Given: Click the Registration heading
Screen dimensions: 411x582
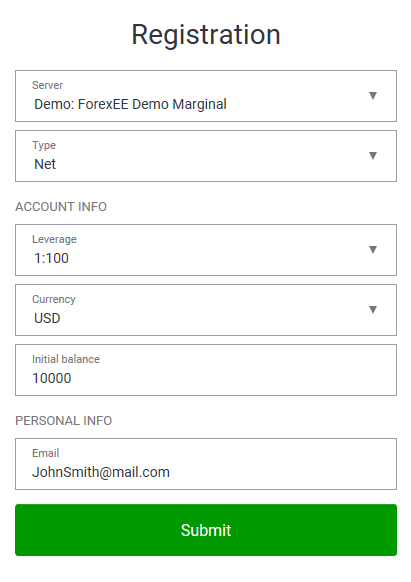Looking at the screenshot, I should [206, 35].
